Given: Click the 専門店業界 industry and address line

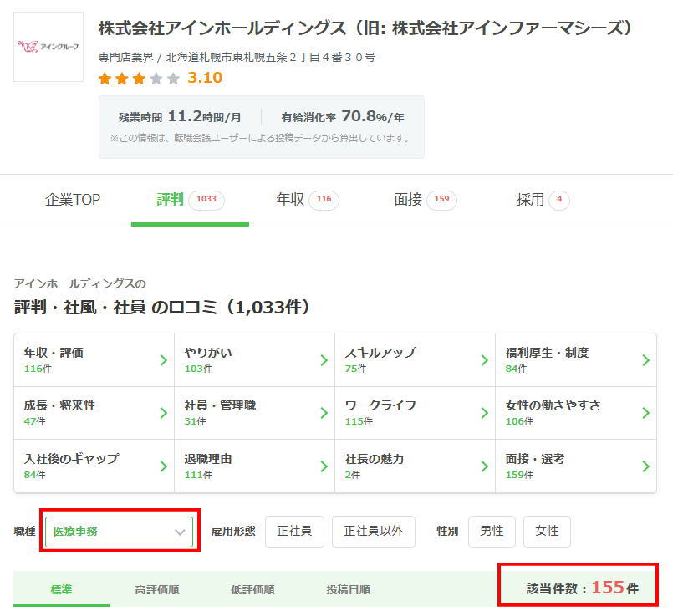Looking at the screenshot, I should [237, 58].
